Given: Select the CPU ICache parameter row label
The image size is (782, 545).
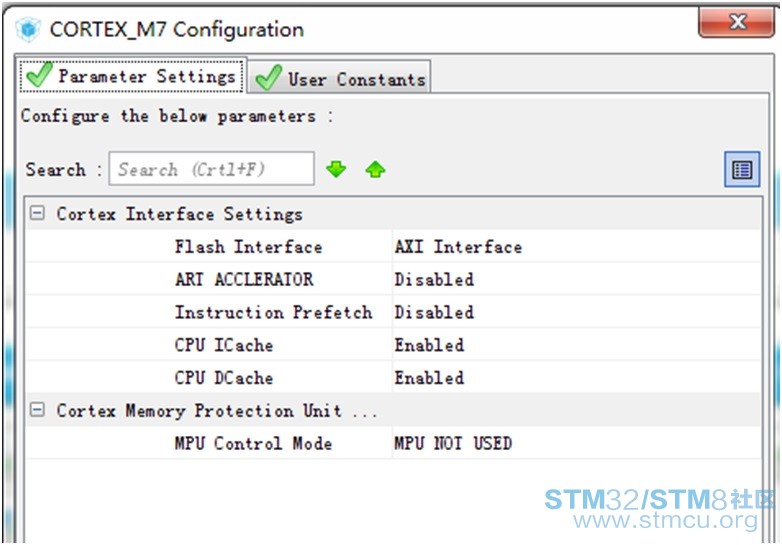Looking at the screenshot, I should coord(224,345).
